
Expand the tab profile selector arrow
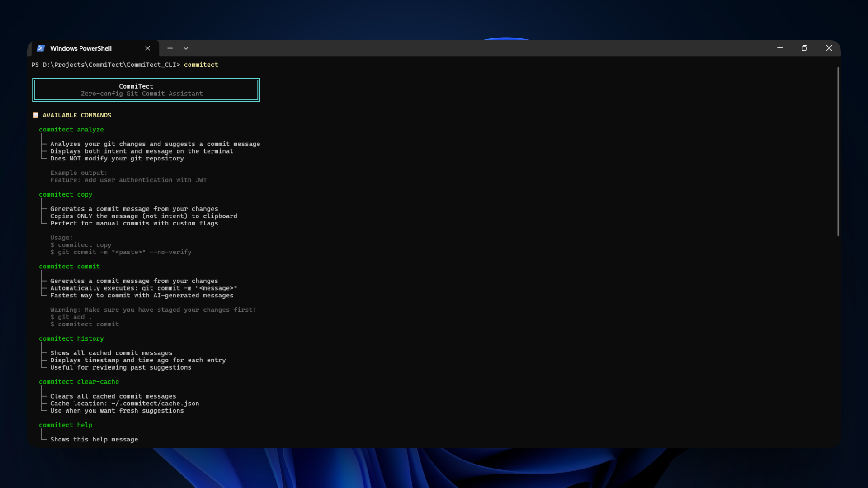[x=186, y=48]
